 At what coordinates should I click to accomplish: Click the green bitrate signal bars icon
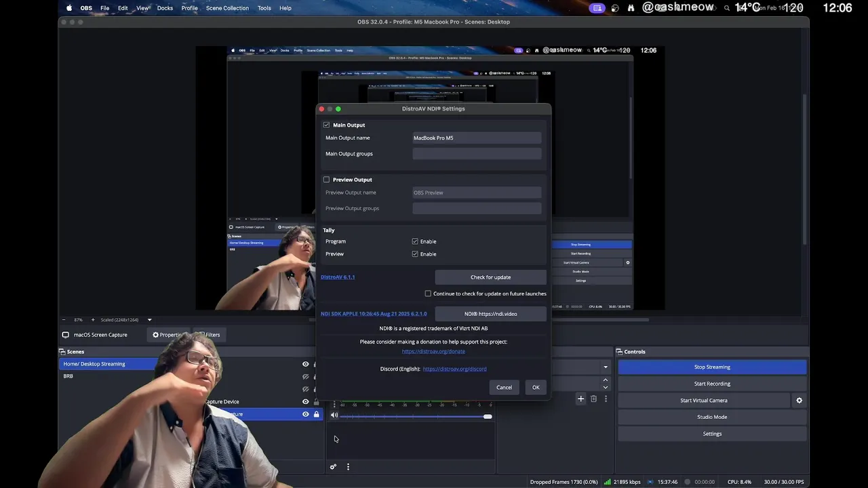point(608,482)
